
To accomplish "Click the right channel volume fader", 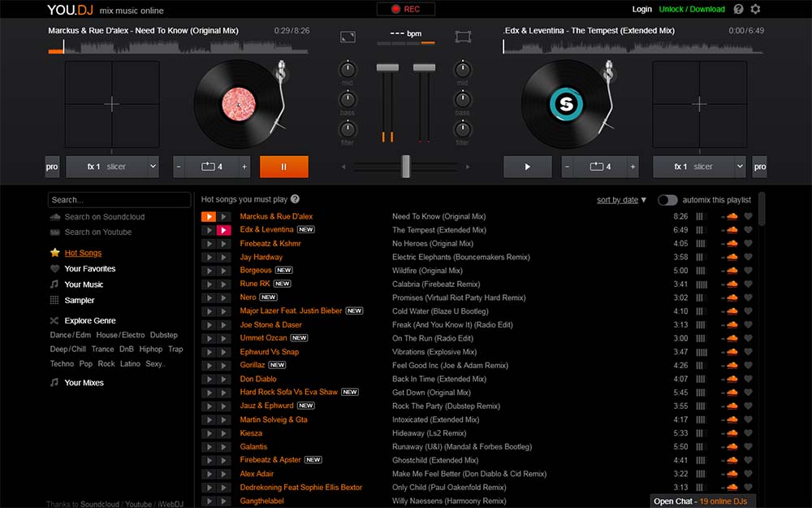I will [x=424, y=67].
